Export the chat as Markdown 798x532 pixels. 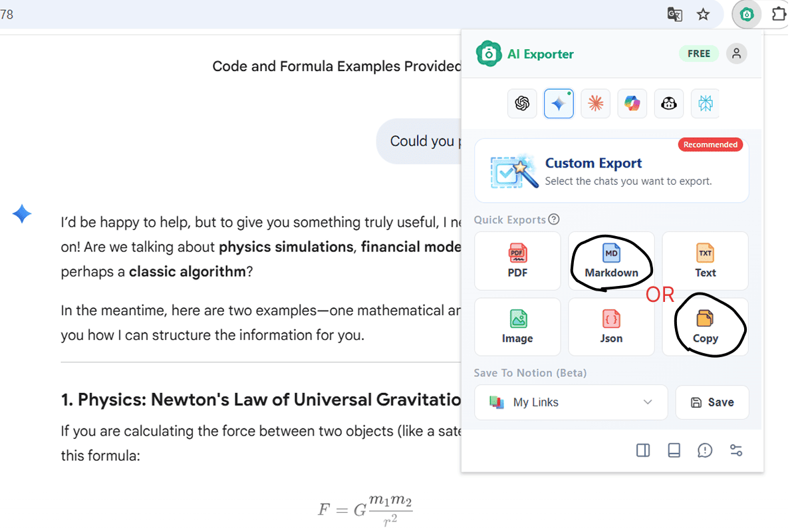pos(611,261)
